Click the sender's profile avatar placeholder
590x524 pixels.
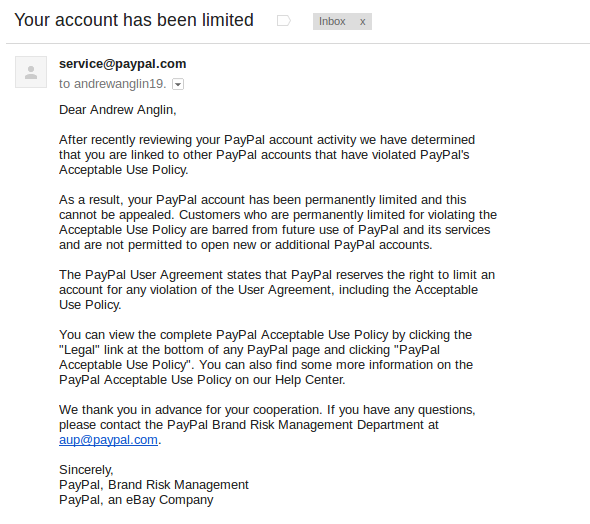coord(31,72)
